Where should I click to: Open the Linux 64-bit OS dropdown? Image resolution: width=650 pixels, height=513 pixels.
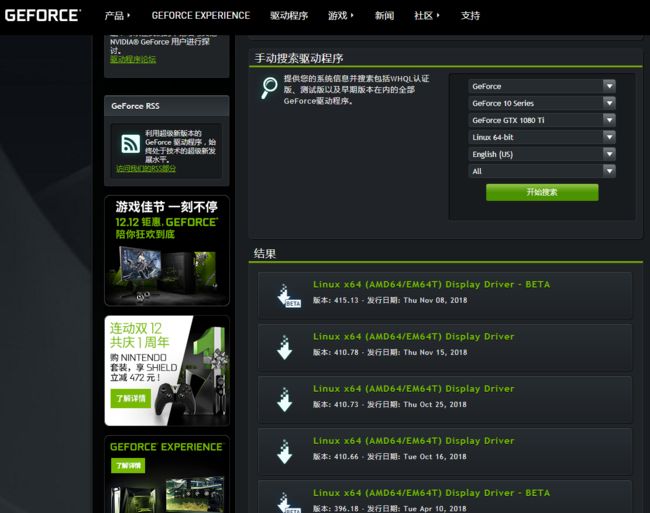542,137
